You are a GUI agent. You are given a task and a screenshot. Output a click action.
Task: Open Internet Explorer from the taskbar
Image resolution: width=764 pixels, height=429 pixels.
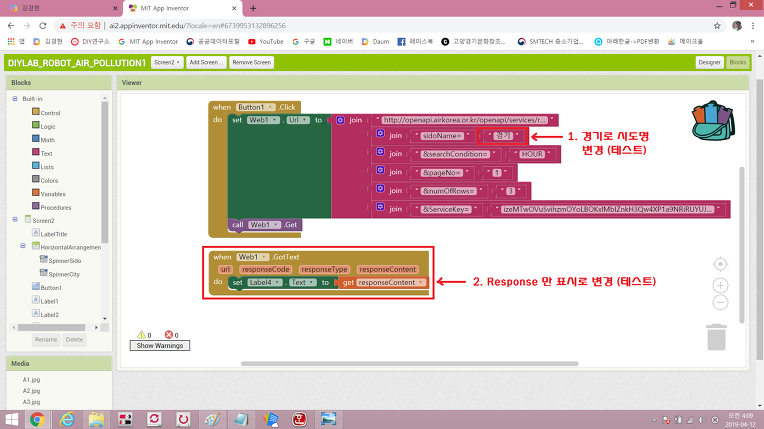tap(67, 419)
